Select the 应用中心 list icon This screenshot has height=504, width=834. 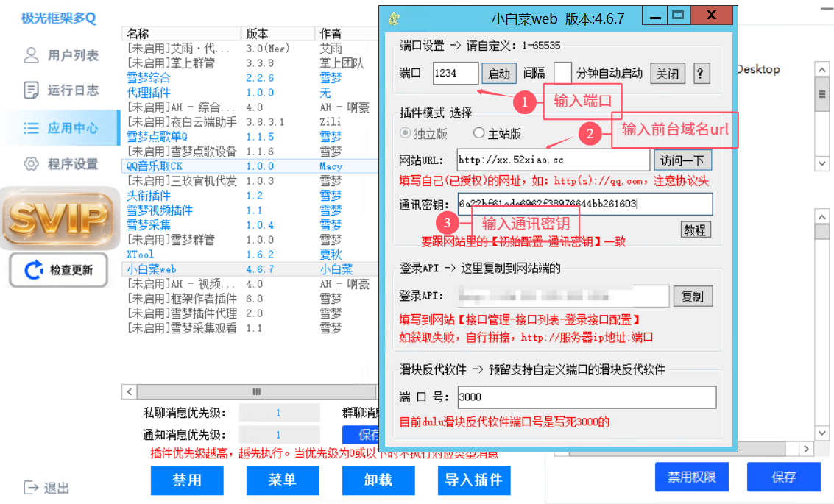[x=31, y=128]
